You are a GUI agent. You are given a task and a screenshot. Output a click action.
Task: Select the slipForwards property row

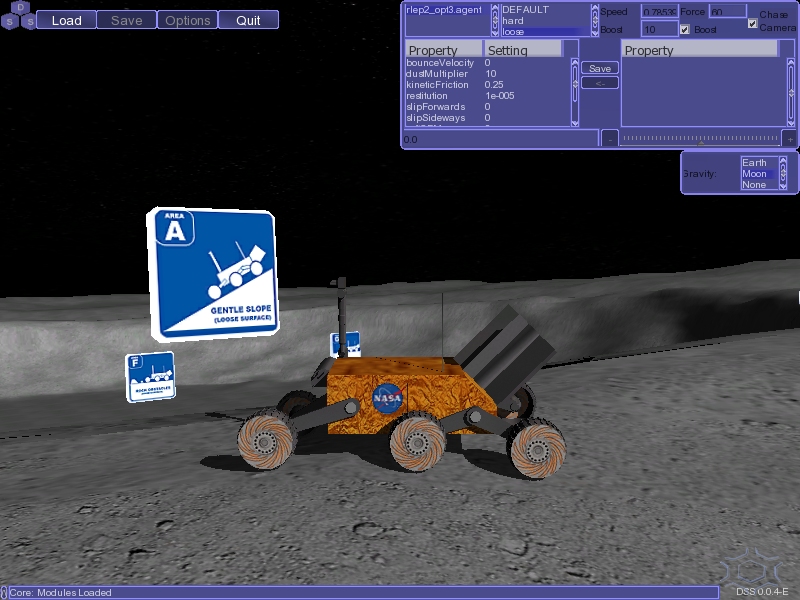click(x=488, y=107)
